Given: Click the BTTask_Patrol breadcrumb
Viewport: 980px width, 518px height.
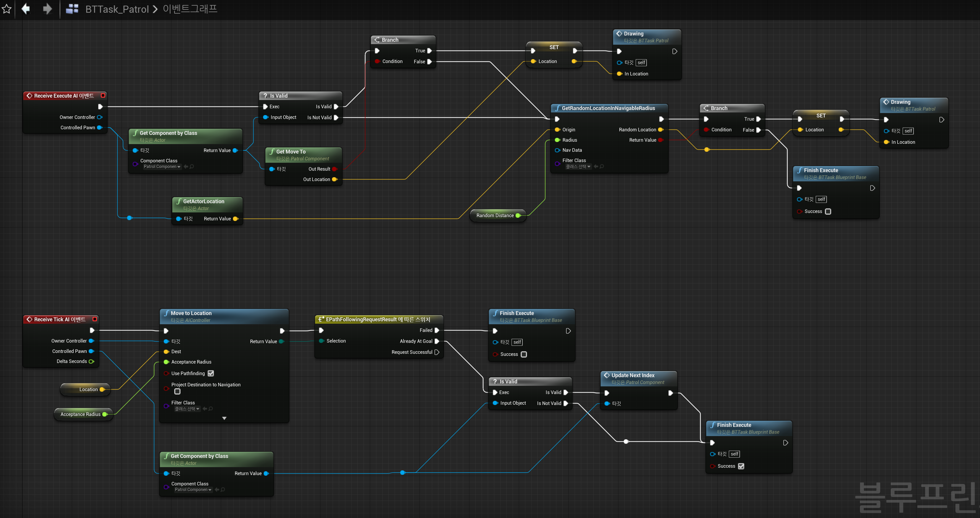Looking at the screenshot, I should [117, 9].
